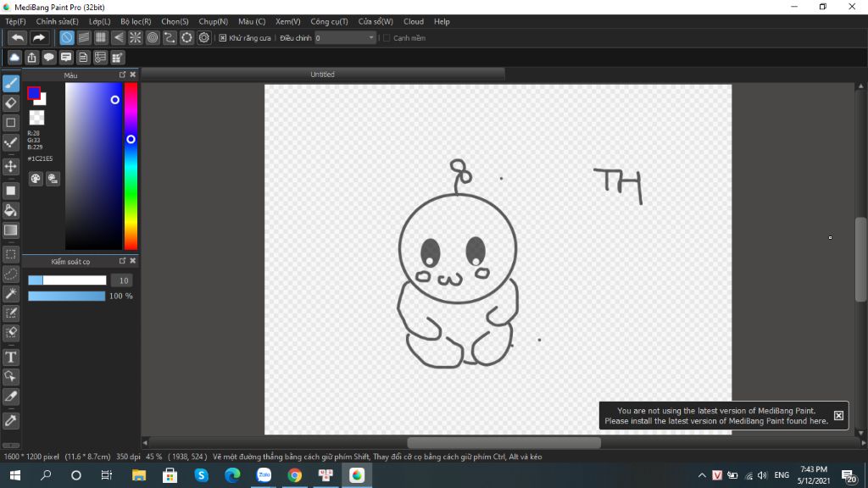Dismiss the update notification
This screenshot has width=868, height=488.
[x=838, y=415]
